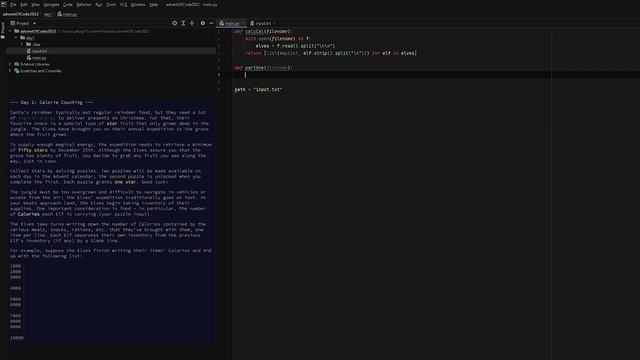Click the External Libraries icon
The width and height of the screenshot is (640, 360).
click(x=17, y=64)
